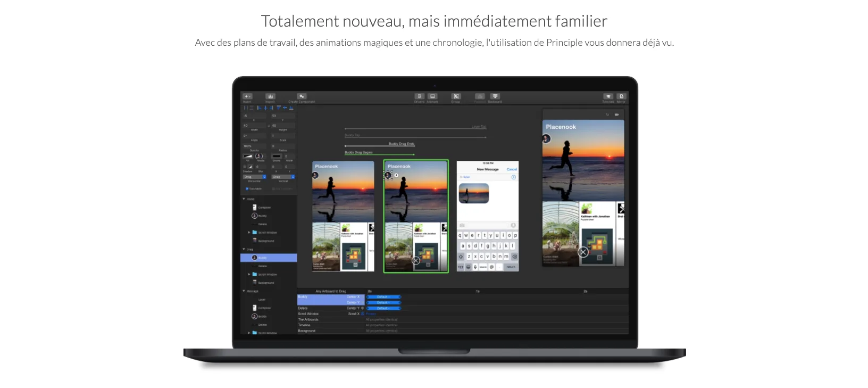Click the Buddy Drag Ends transition label
The height and width of the screenshot is (388, 868).
click(402, 144)
